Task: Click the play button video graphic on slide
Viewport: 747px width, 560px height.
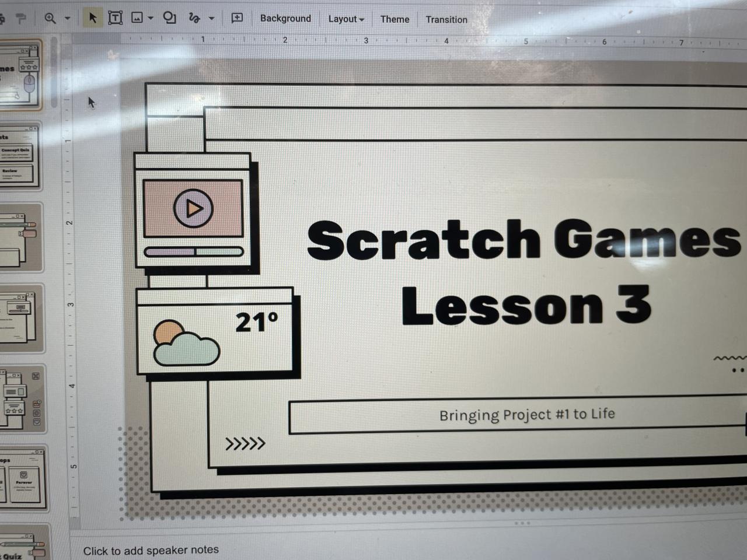Action: click(x=193, y=208)
